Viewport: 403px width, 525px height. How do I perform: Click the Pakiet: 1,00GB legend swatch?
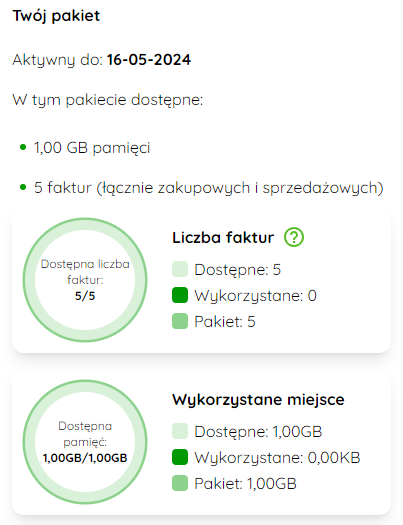click(x=180, y=483)
